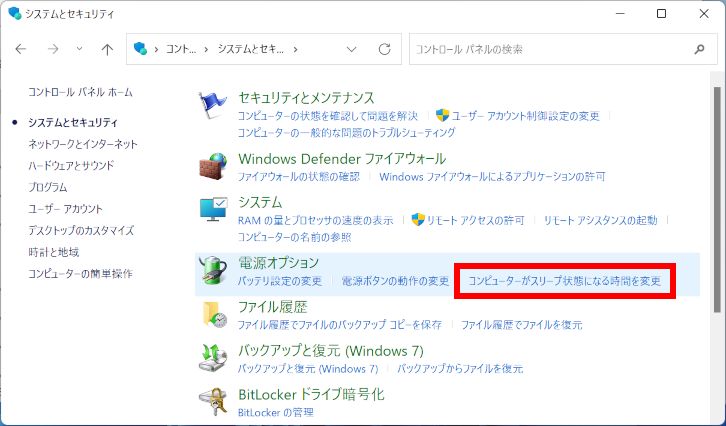Open the セキュリティとメンテナンス heading

click(x=306, y=98)
